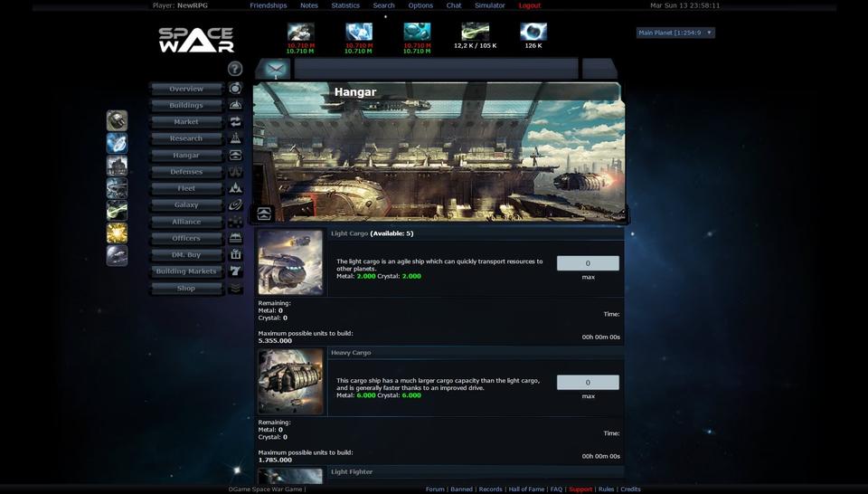Click the chevrons icon beside Shop

click(x=235, y=288)
